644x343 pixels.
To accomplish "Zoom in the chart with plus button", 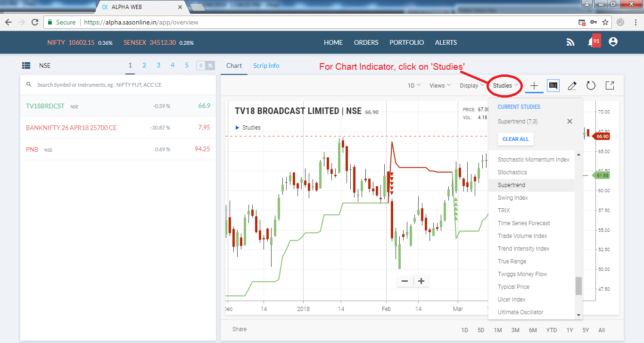I will [421, 281].
